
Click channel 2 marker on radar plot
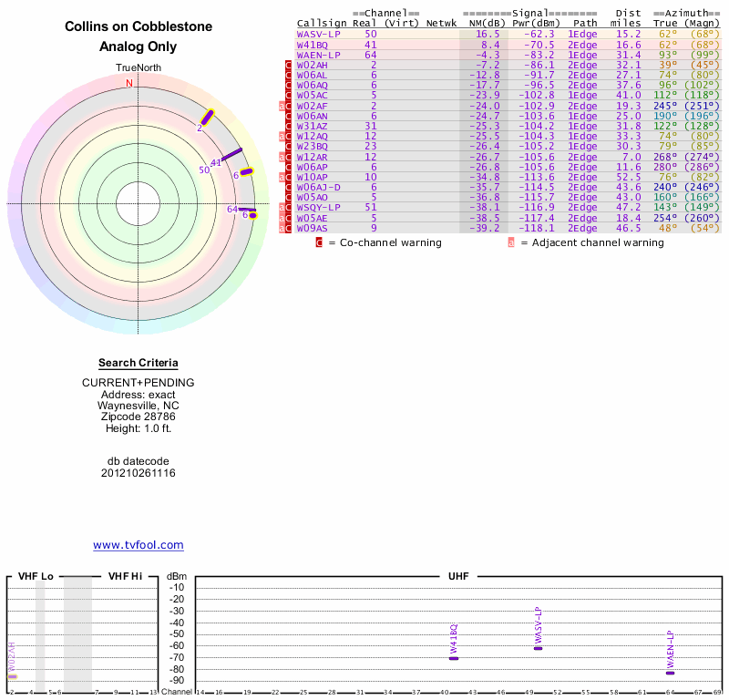coord(208,117)
